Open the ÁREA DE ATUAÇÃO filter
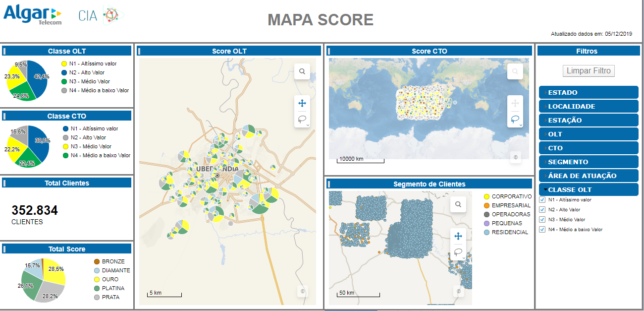The height and width of the screenshot is (311, 644). click(588, 176)
